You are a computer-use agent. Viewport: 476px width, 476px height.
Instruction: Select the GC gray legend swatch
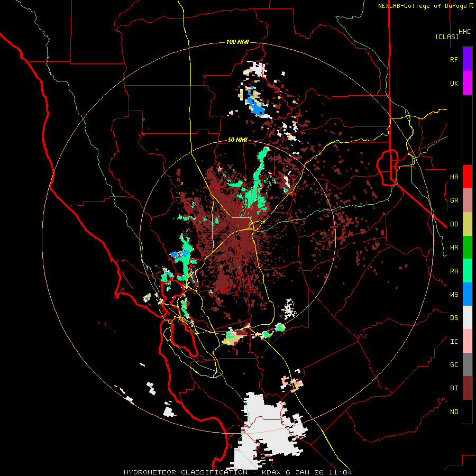point(467,364)
